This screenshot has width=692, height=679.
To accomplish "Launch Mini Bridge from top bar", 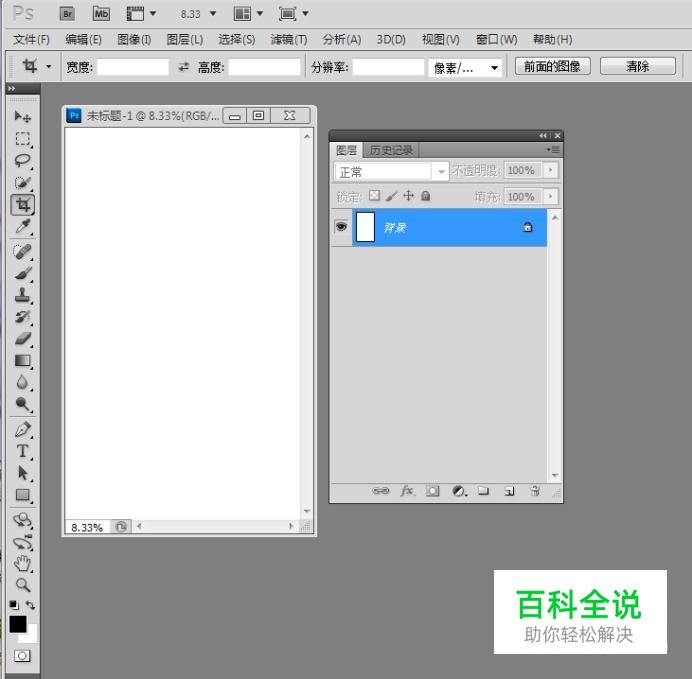I will 101,14.
